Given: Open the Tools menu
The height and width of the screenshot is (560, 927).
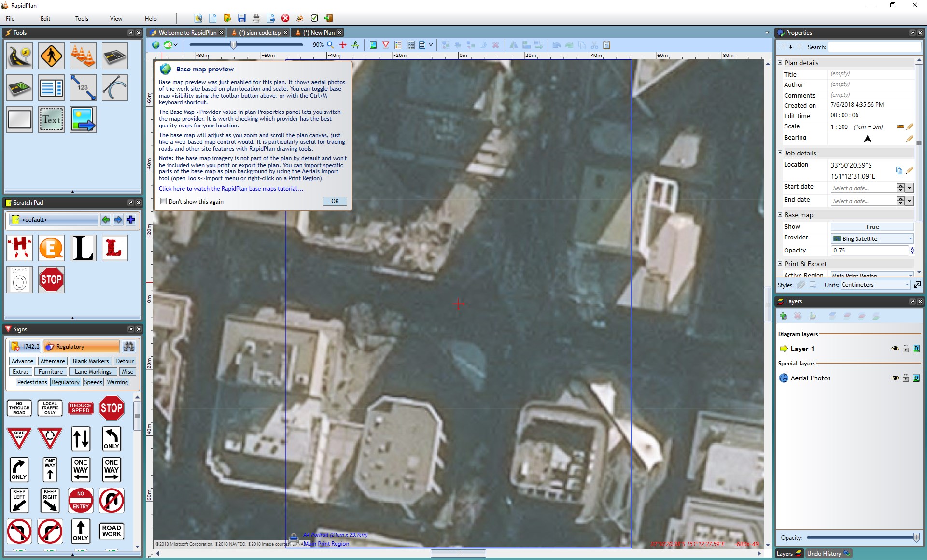Looking at the screenshot, I should pyautogui.click(x=82, y=19).
